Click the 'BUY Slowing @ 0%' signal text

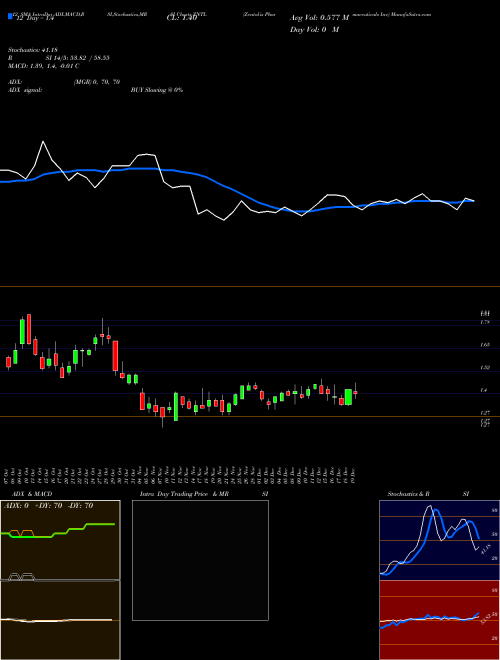157,90
